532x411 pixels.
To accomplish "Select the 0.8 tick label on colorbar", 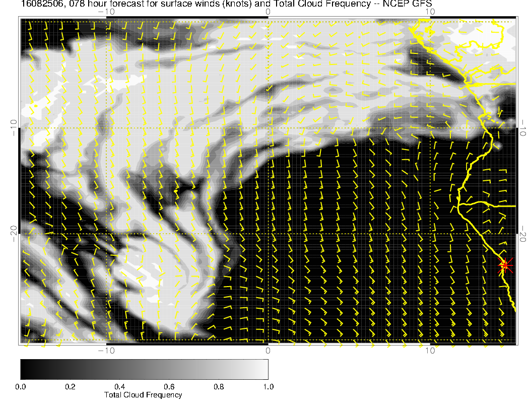I will [218, 387].
